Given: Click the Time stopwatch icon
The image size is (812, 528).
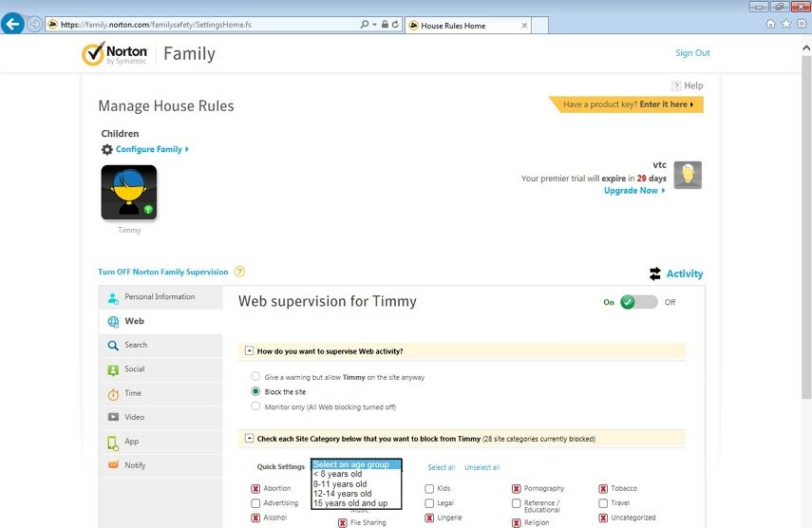Looking at the screenshot, I should (x=113, y=394).
